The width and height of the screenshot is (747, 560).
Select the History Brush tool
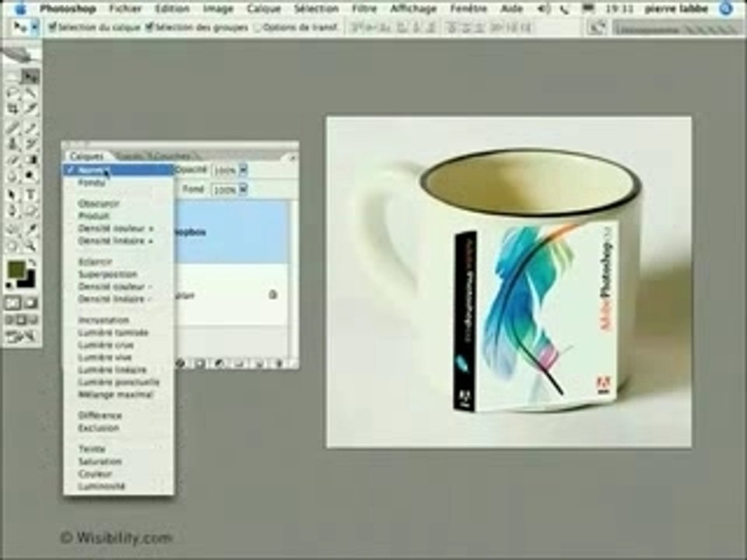tap(30, 143)
